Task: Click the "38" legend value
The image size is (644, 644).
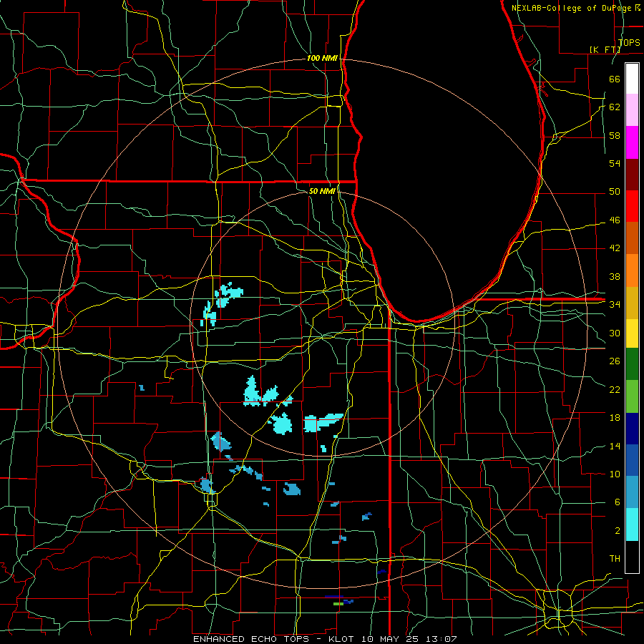Action: point(615,276)
